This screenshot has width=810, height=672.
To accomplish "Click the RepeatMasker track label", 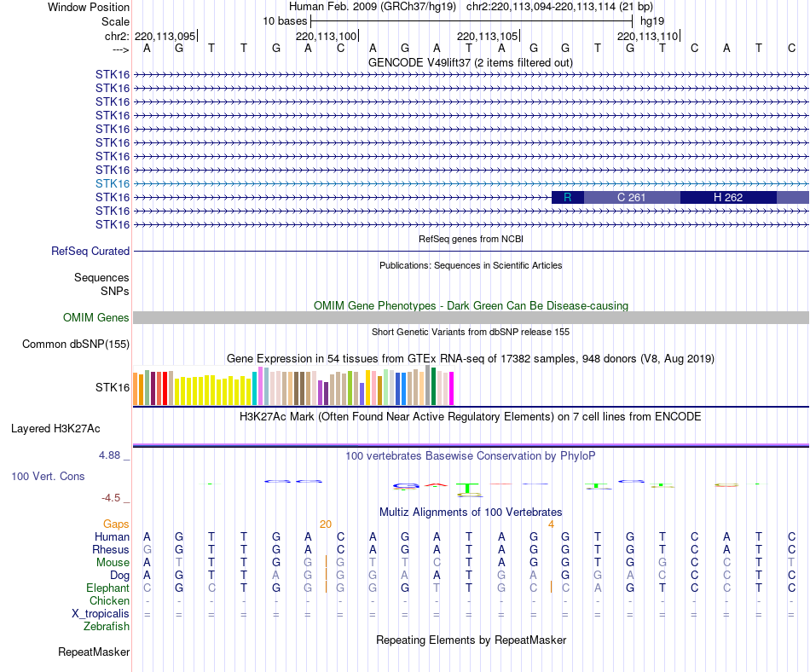I will pyautogui.click(x=94, y=652).
